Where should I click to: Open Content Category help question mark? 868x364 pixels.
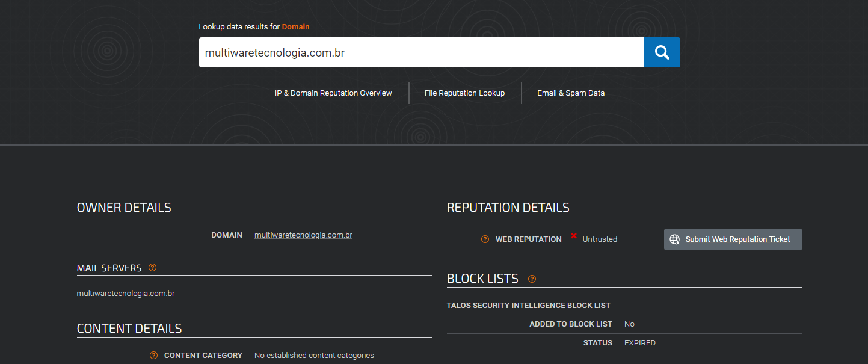coord(154,356)
